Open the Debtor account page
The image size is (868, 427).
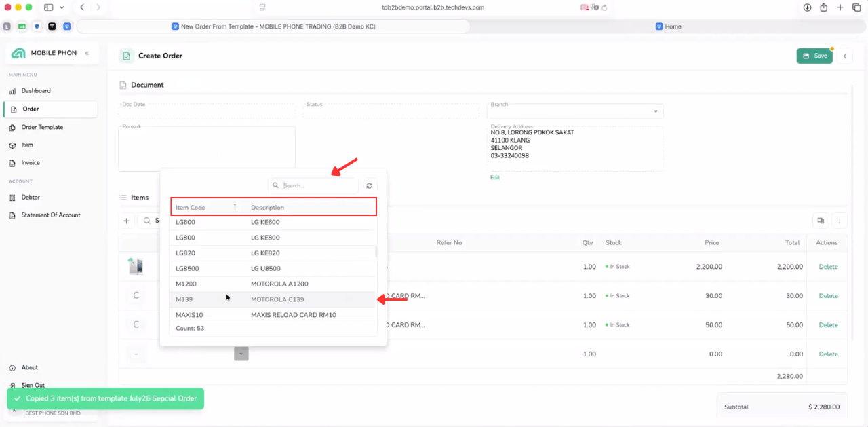[31, 197]
